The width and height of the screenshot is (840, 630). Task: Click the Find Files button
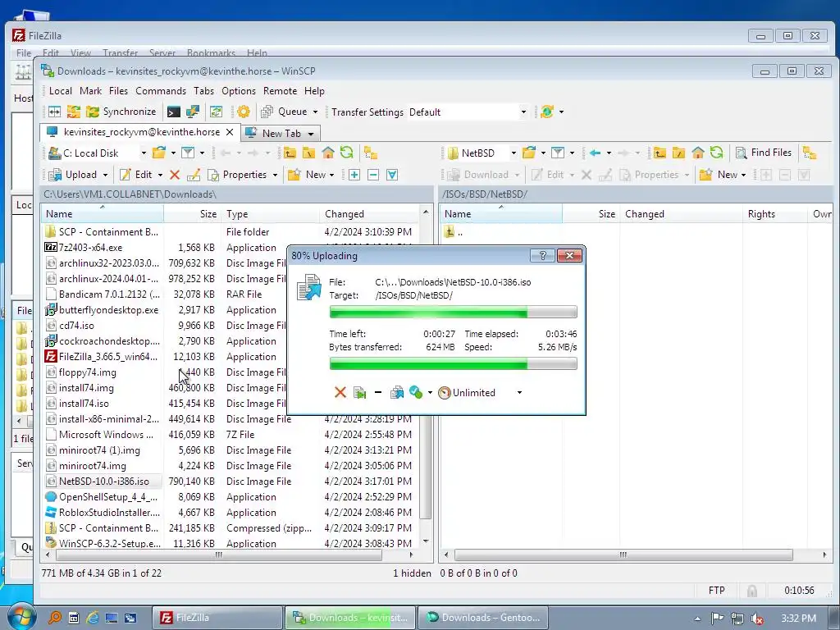pos(764,153)
